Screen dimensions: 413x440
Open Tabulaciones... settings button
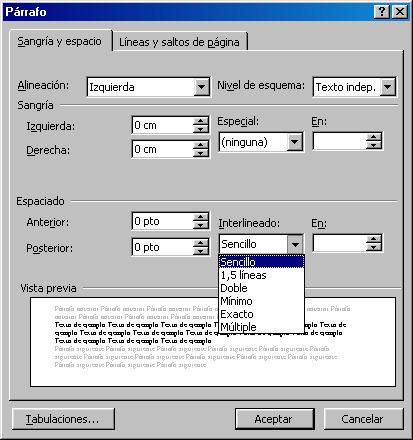point(63,419)
